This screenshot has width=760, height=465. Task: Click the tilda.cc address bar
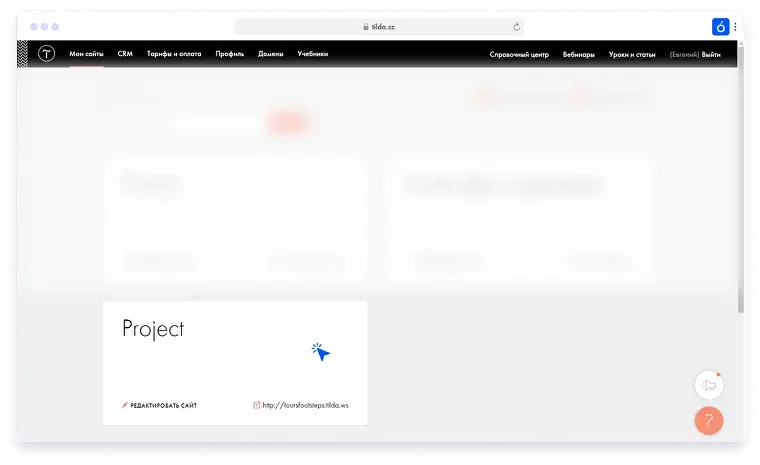point(379,27)
